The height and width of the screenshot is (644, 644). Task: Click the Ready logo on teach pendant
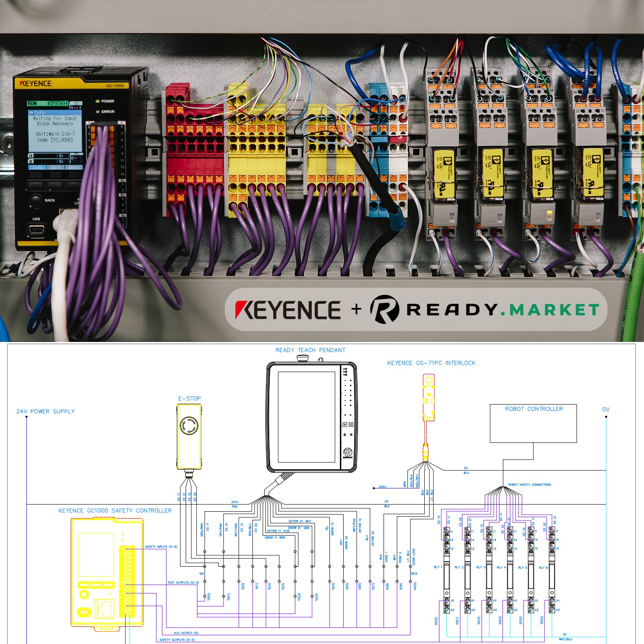pos(348,454)
